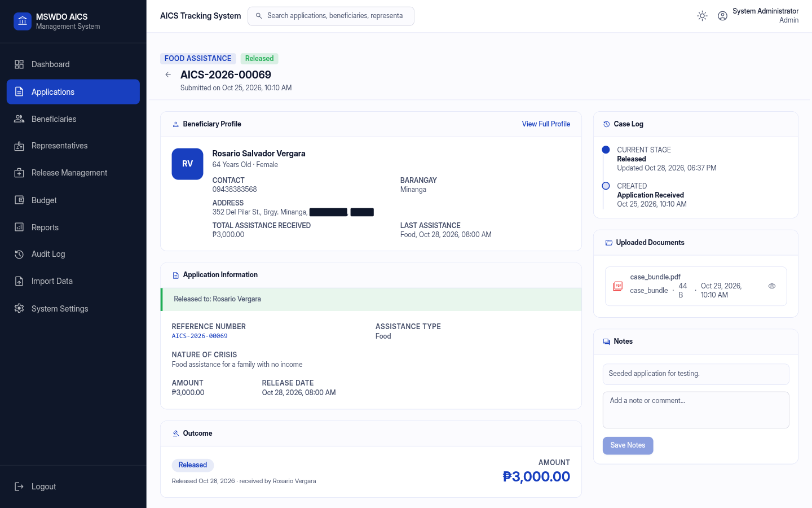This screenshot has height=508, width=812.
Task: Open the System Administrator user profile icon
Action: coord(722,16)
